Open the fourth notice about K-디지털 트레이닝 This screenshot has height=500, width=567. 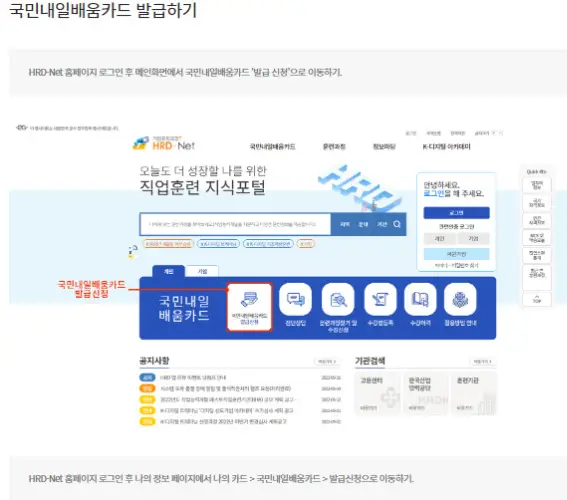tap(227, 410)
